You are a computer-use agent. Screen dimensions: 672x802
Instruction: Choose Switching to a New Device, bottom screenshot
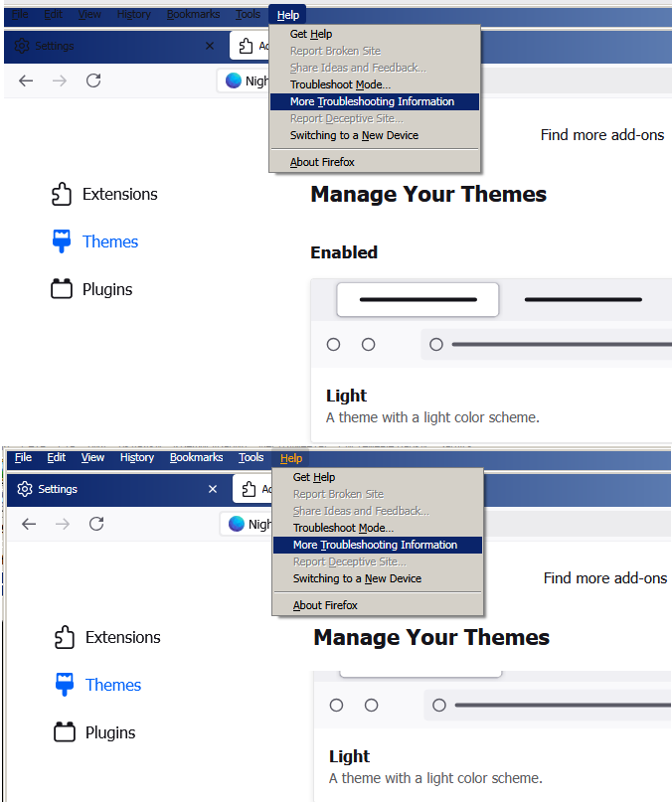coord(378,578)
